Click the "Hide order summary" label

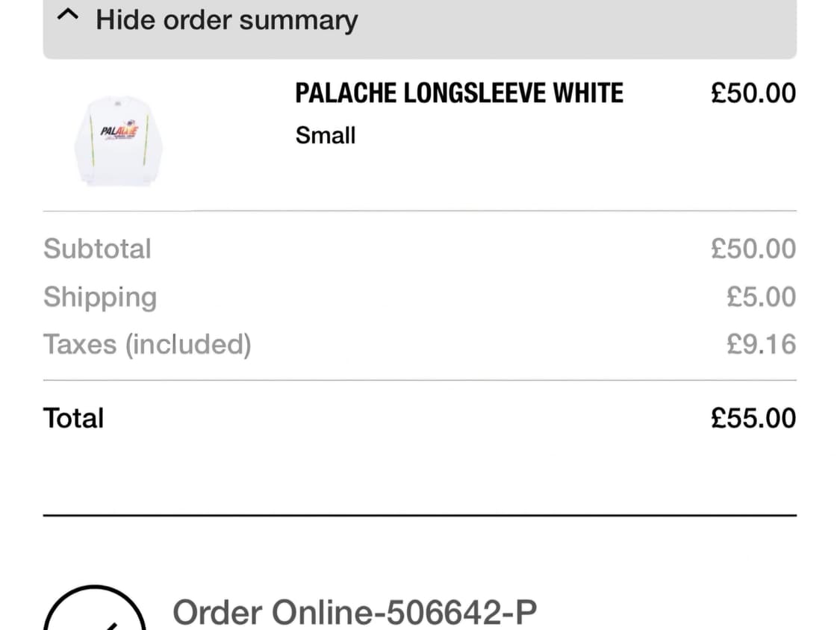226,19
